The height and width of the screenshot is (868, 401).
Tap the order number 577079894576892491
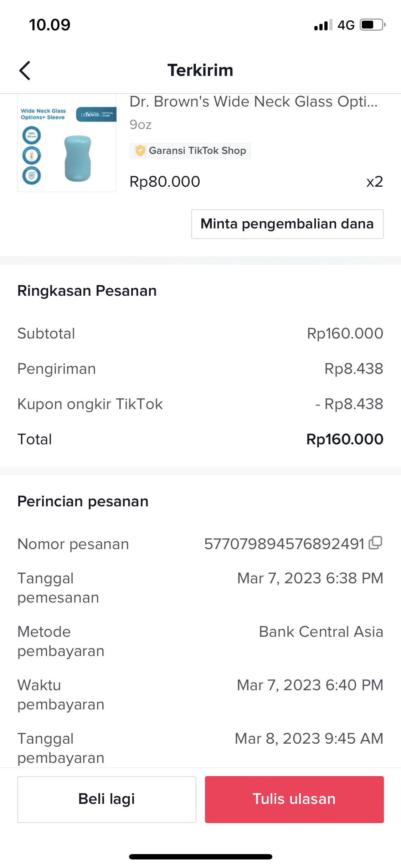pos(284,544)
